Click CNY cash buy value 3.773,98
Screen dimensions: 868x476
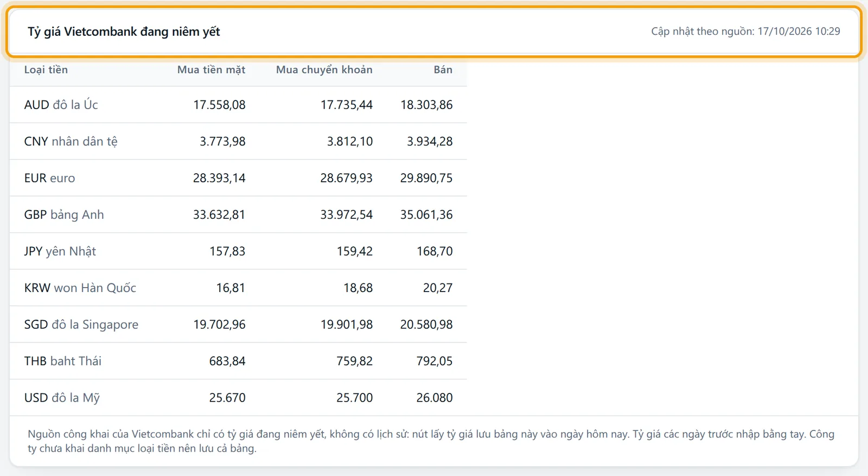pos(222,141)
